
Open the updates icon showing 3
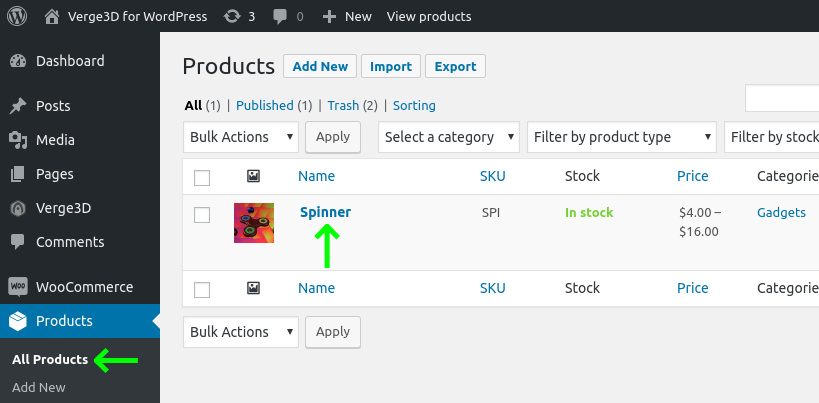click(x=232, y=17)
